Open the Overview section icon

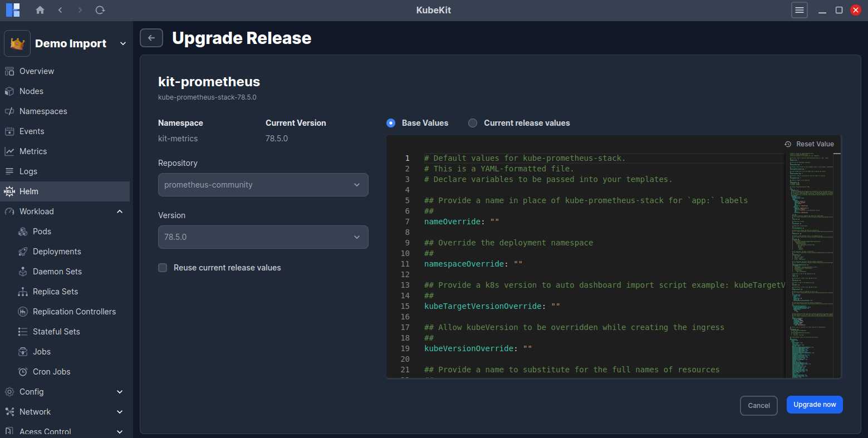pos(9,71)
